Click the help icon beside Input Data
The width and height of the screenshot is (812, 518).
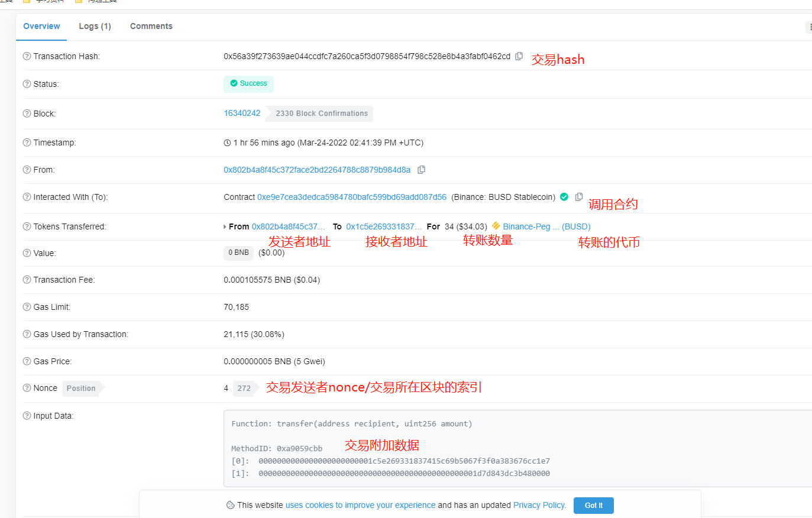coord(27,416)
